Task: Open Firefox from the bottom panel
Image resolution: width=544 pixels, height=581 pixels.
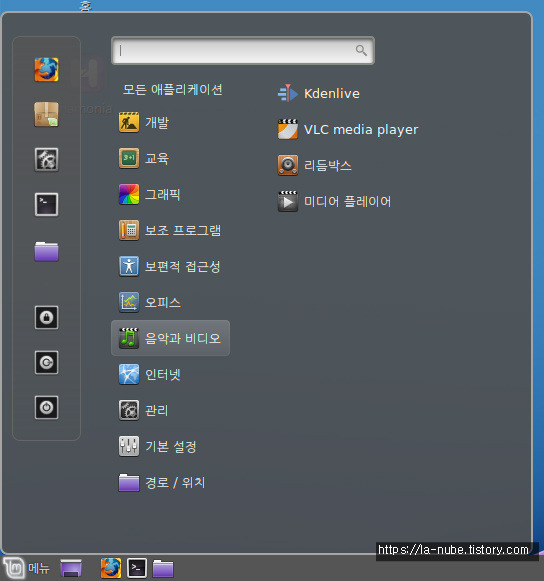Action: tap(111, 568)
